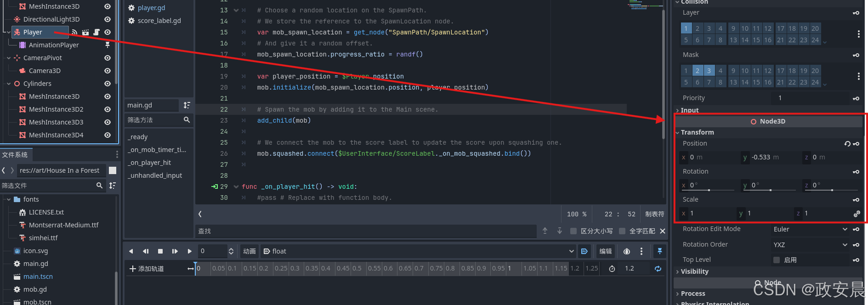Enable the whole-word 全字匹配 checkbox
The width and height of the screenshot is (868, 305).
click(x=622, y=231)
